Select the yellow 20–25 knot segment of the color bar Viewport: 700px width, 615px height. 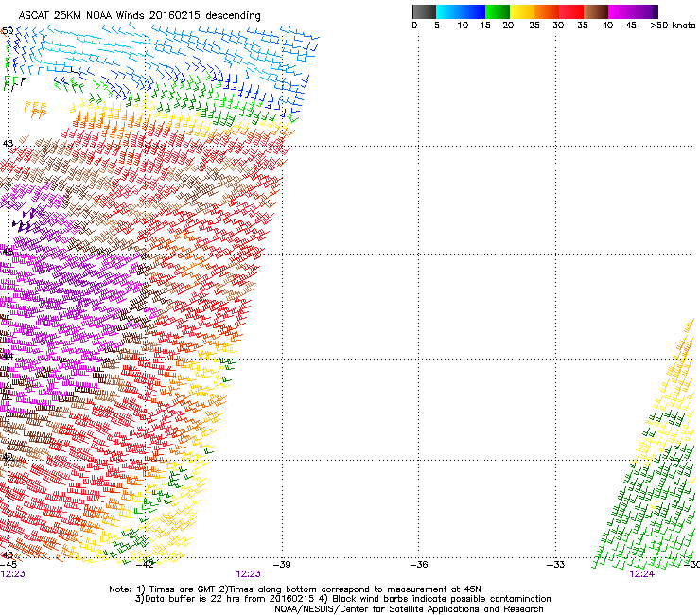click(x=522, y=11)
